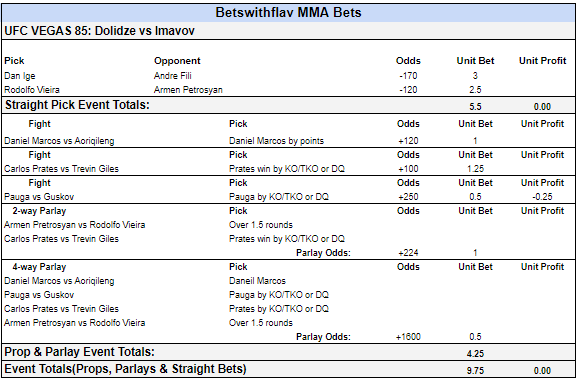Click the +100 odds cell
This screenshot has height=380, width=577.
coord(408,169)
